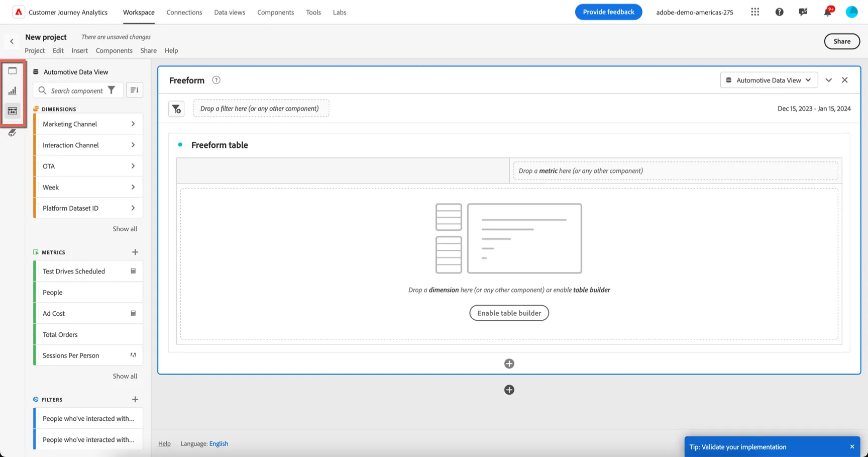Screen dimensions: 868x457
Task: Add a new filter with plus icon
Action: 135,399
